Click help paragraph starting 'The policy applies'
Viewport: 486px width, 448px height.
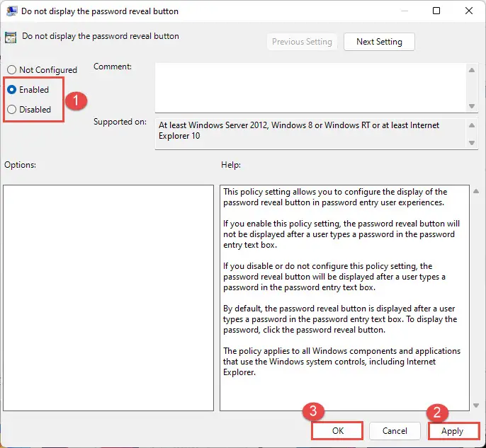[x=341, y=362]
